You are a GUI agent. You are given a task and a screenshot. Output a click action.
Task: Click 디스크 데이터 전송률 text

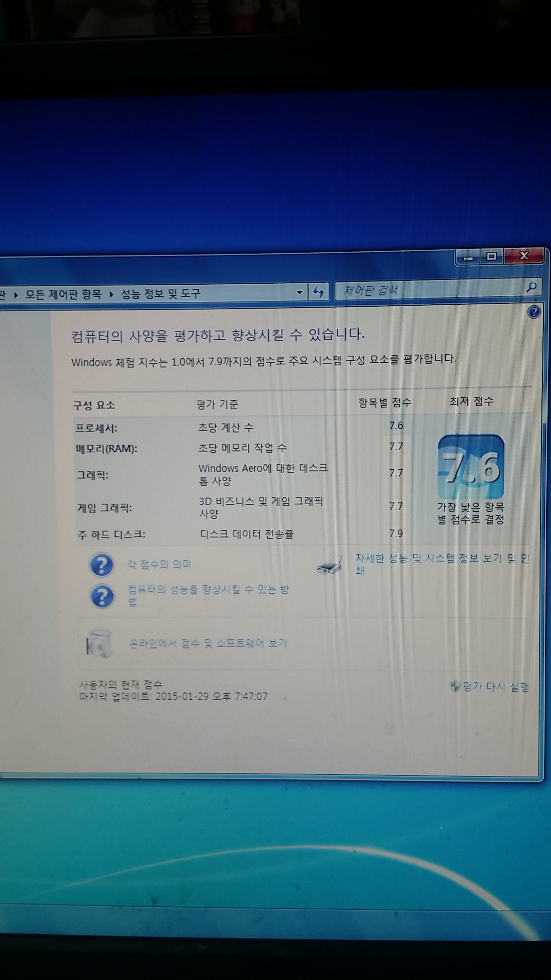pyautogui.click(x=247, y=534)
